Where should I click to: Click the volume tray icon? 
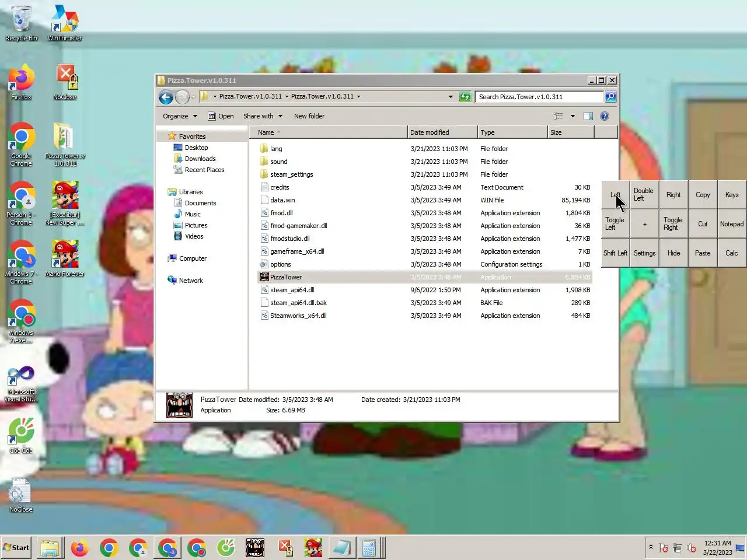[692, 548]
